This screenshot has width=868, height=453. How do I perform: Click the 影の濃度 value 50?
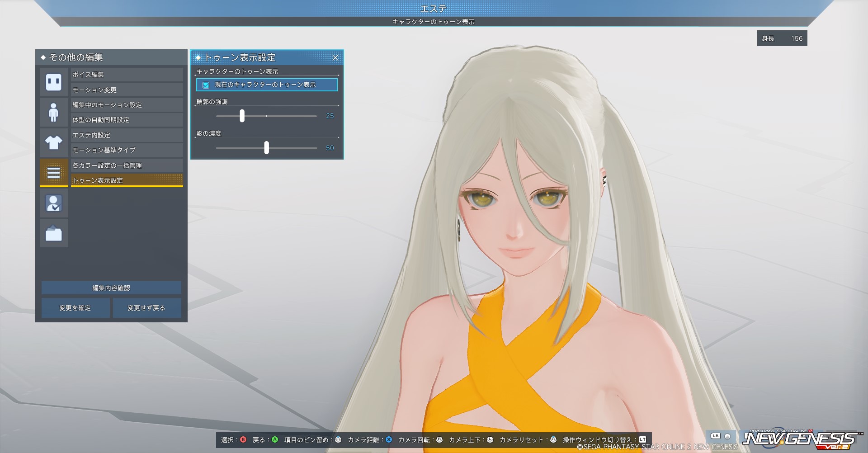(x=330, y=148)
